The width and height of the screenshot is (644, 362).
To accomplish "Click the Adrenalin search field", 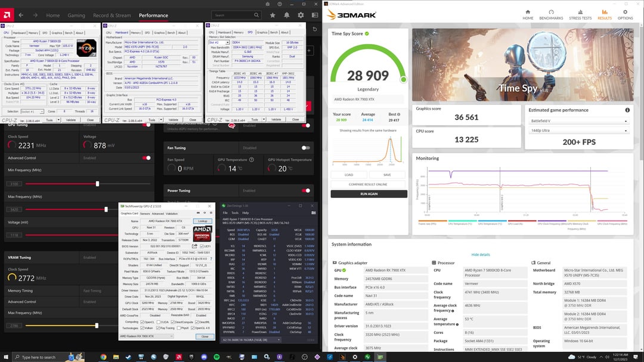I will click(236, 15).
